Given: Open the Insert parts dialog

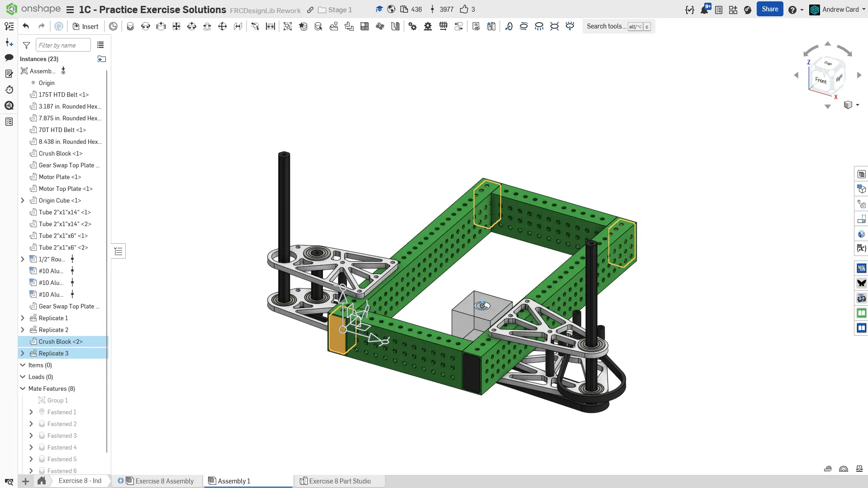Looking at the screenshot, I should (x=85, y=26).
